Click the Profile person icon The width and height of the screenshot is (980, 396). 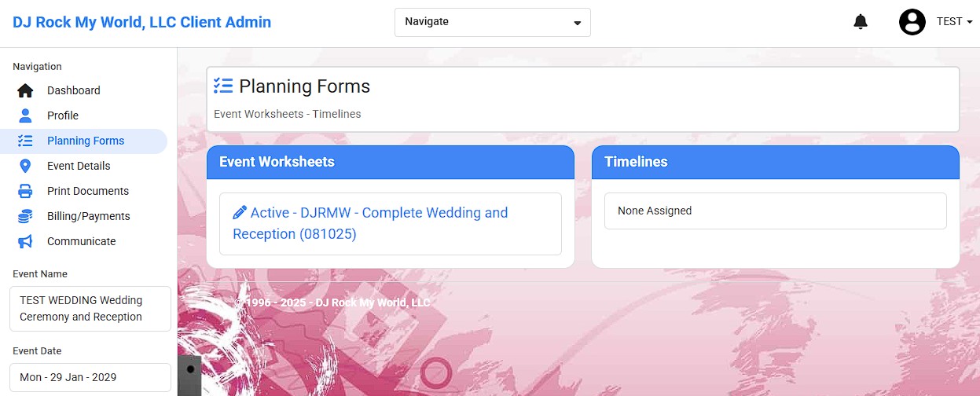tap(25, 115)
